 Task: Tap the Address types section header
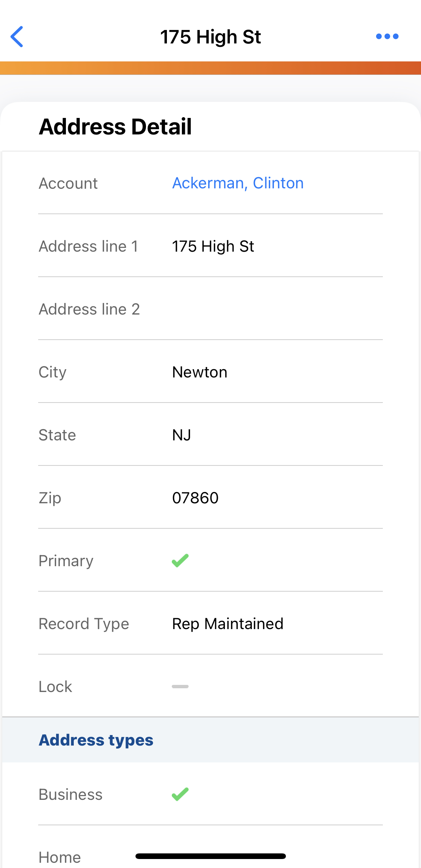[96, 740]
